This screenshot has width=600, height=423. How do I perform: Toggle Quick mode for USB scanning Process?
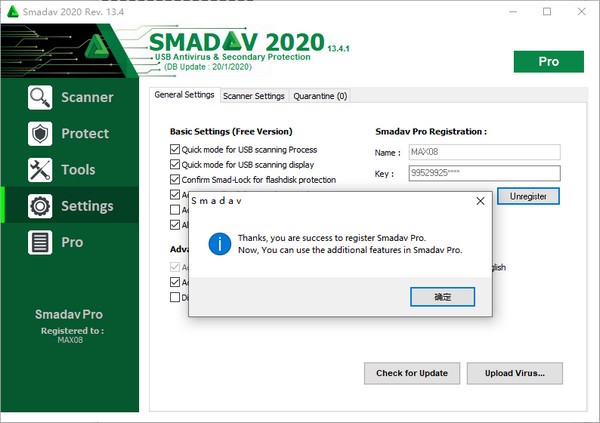pos(175,149)
